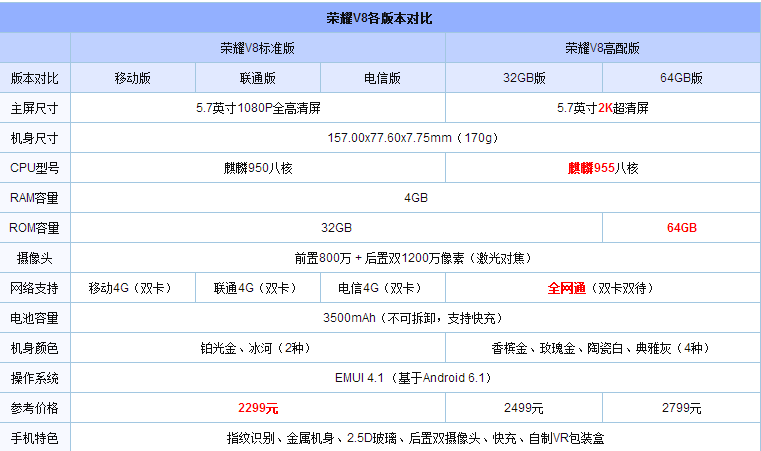Click the 网络支持 row label
The image size is (761, 451).
(x=34, y=288)
